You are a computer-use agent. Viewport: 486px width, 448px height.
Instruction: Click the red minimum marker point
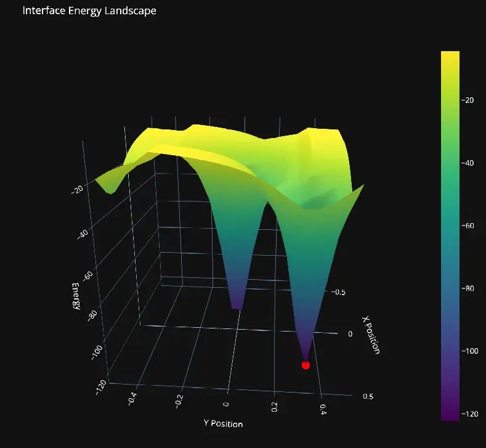tap(306, 365)
